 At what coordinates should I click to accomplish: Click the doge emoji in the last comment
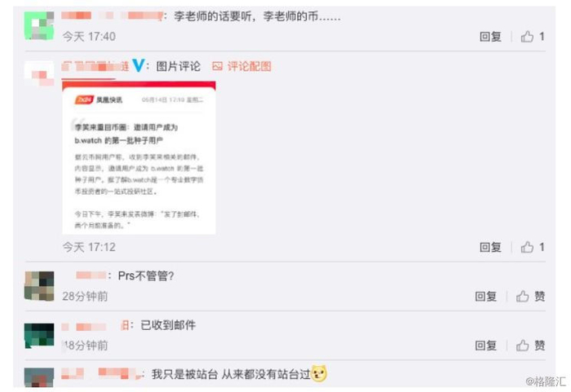319,374
